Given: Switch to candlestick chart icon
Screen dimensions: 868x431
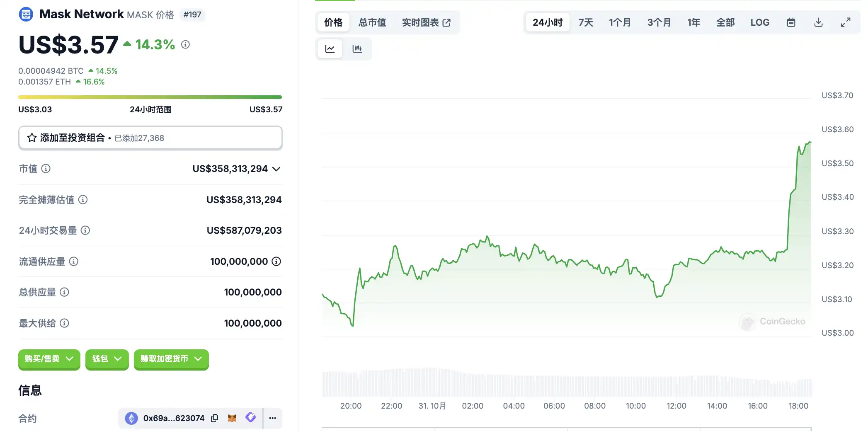Looking at the screenshot, I should point(357,49).
